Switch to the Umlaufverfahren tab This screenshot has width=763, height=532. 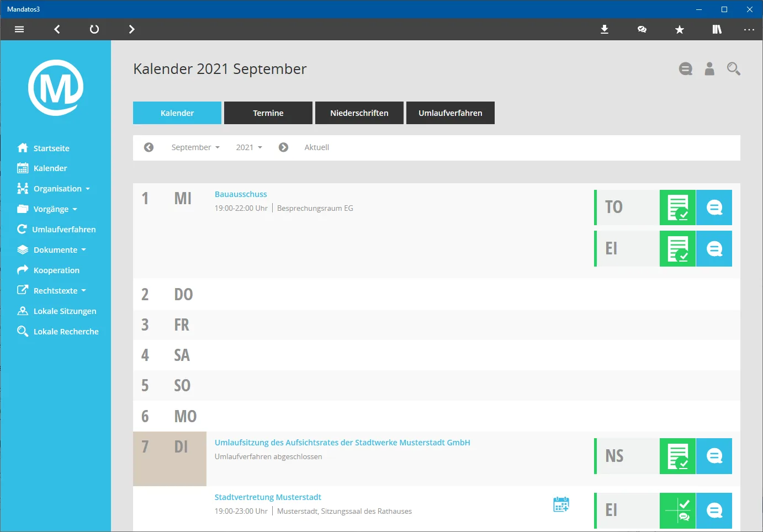pos(451,113)
